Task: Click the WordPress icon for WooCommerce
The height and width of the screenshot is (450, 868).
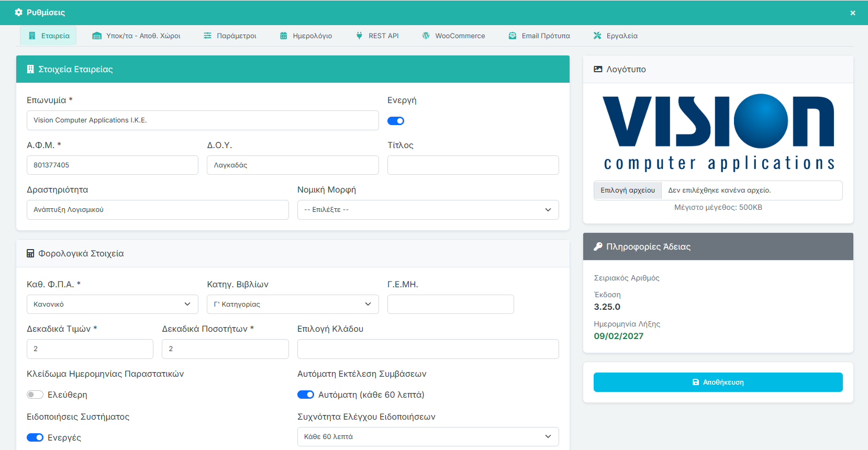Action: (x=426, y=36)
